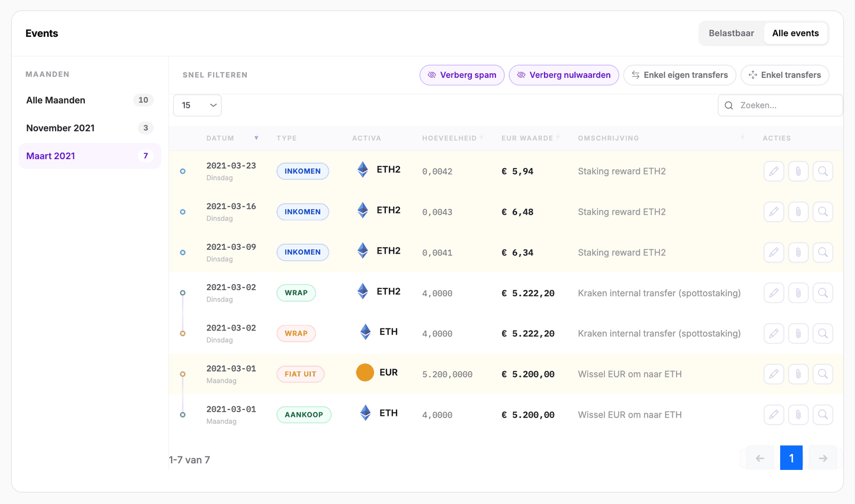The width and height of the screenshot is (855, 504).
Task: Inspect the FIAT UIT EUR event
Action: pyautogui.click(x=823, y=374)
